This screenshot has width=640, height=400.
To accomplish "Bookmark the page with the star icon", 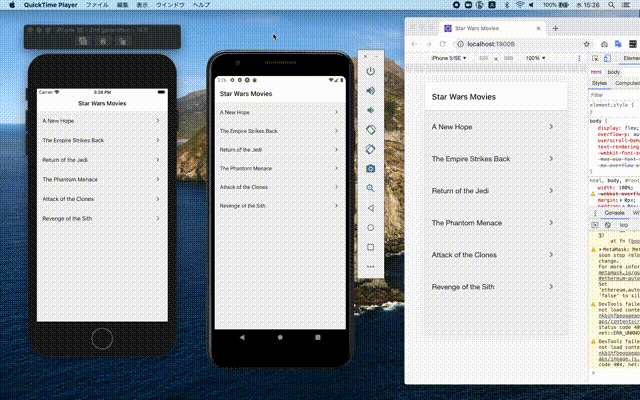I will tap(587, 44).
